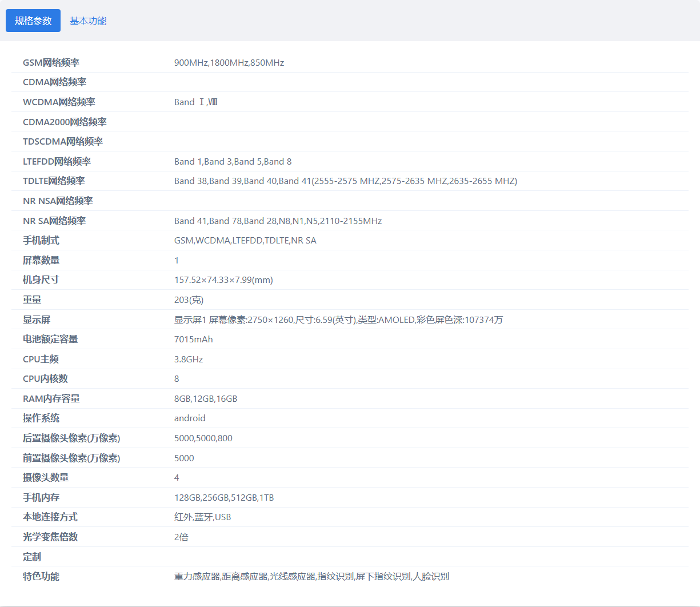
Task: Click the 8GB,12GB,16GB value
Action: [206, 398]
